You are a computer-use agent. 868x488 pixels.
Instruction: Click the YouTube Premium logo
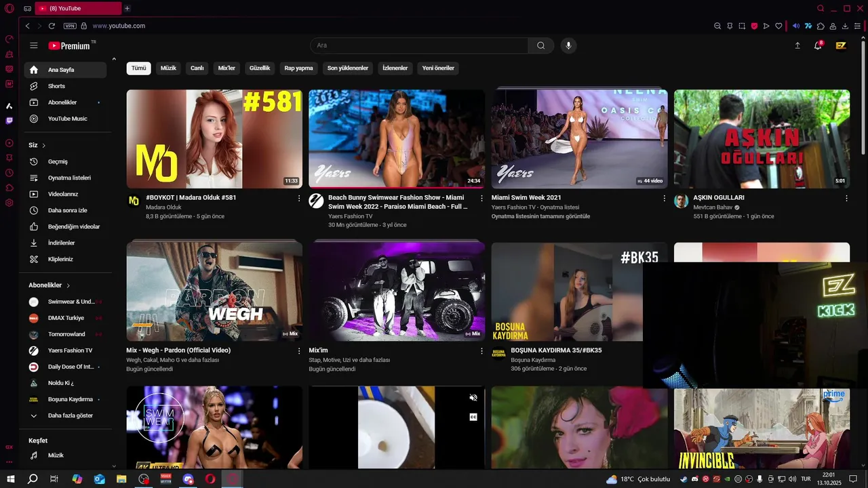[69, 45]
